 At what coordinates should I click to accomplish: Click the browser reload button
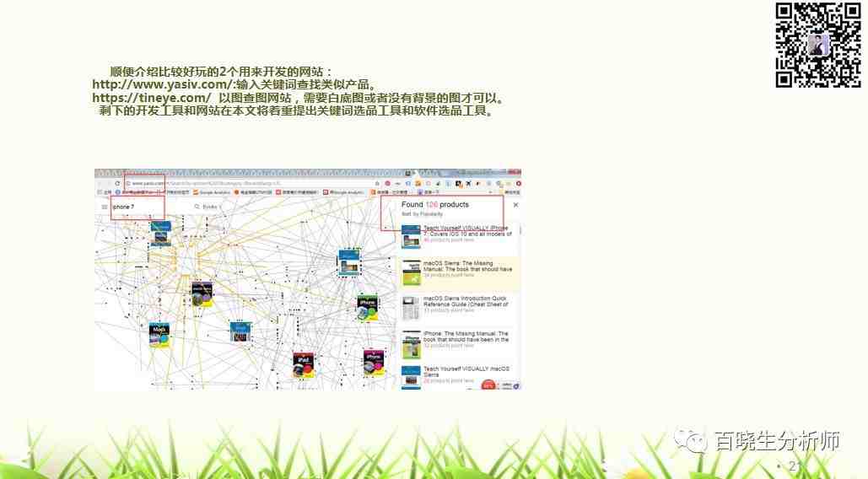(x=117, y=183)
